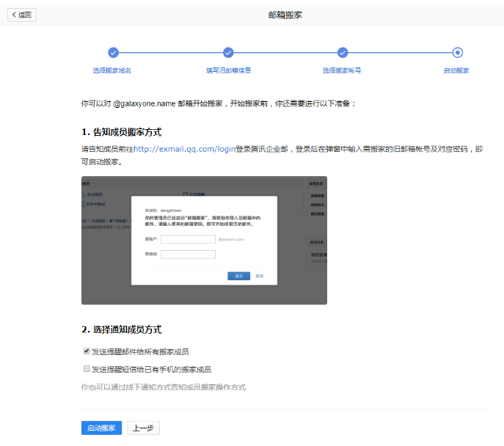Click the first step checkmark circle icon

[113, 52]
